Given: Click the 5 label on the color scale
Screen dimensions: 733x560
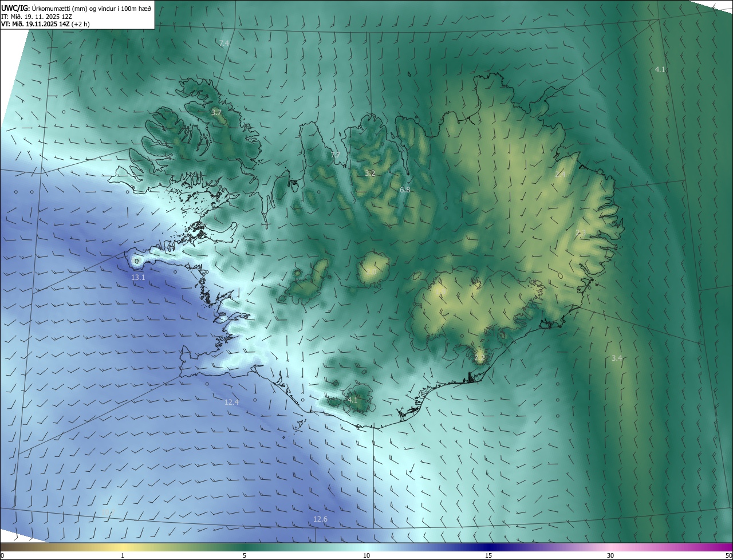Looking at the screenshot, I should pos(245,555).
